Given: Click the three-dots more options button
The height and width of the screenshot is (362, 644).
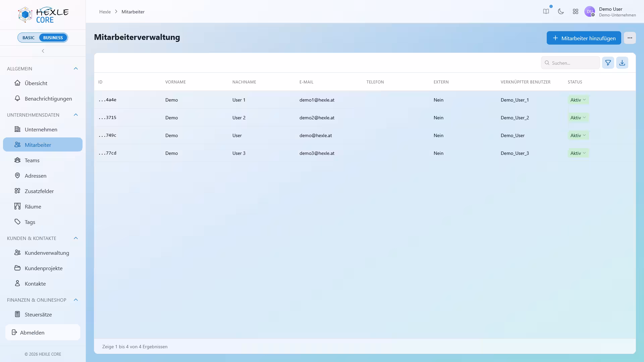Looking at the screenshot, I should (630, 38).
